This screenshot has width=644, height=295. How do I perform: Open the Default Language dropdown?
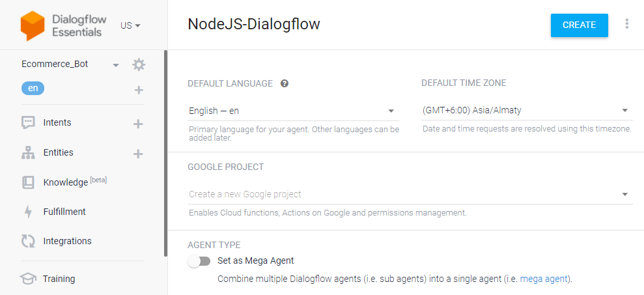pos(293,111)
